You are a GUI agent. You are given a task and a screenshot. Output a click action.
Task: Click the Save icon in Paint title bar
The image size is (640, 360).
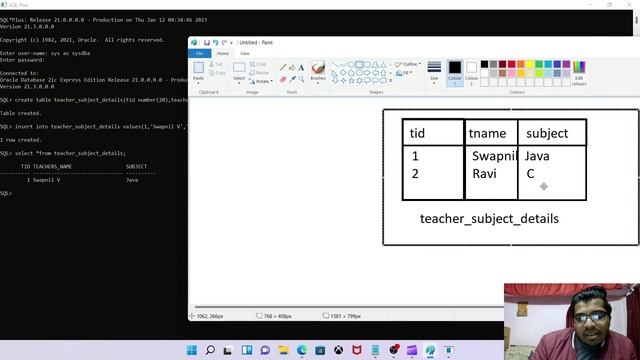(x=207, y=42)
